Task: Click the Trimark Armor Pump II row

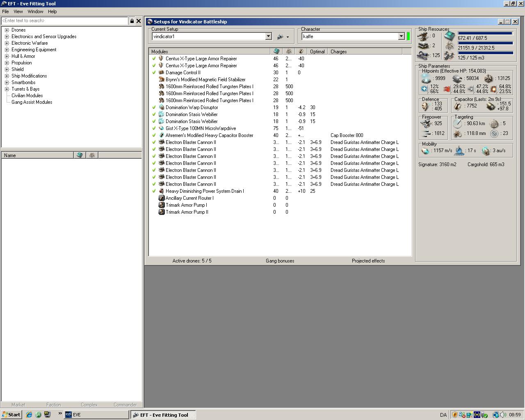Action: pos(280,212)
